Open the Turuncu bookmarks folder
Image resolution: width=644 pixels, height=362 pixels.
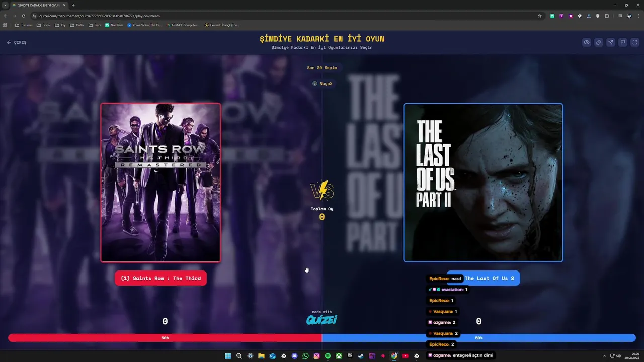tap(24, 25)
